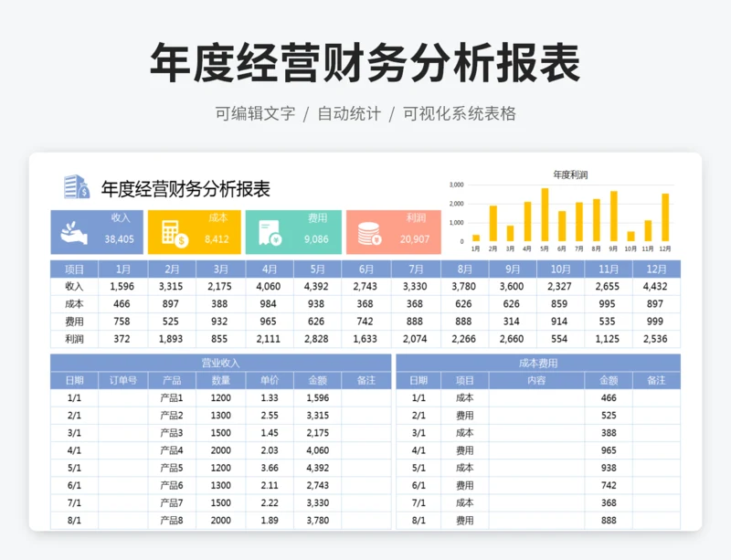Image resolution: width=731 pixels, height=560 pixels.
Task: Select the 12月 column header in the monthly table
Action: 656,269
